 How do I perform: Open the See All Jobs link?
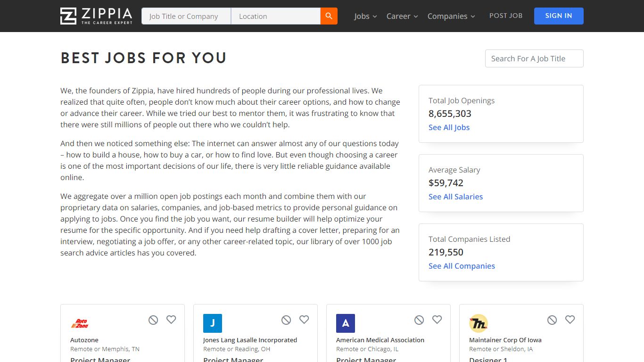coord(449,127)
